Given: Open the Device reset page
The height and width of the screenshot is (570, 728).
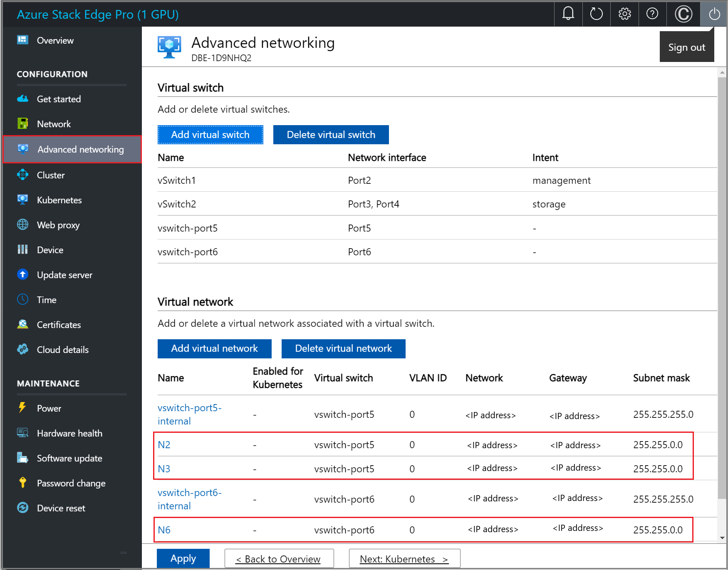Looking at the screenshot, I should [x=61, y=508].
